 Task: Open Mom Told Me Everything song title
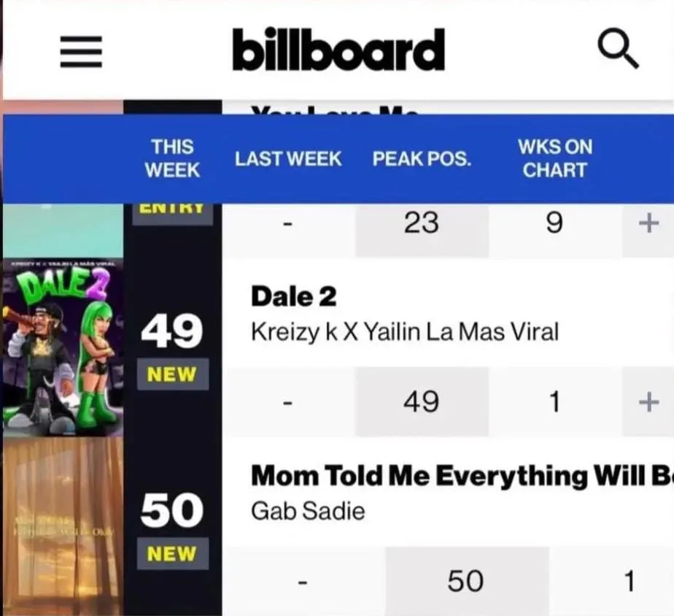(462, 476)
